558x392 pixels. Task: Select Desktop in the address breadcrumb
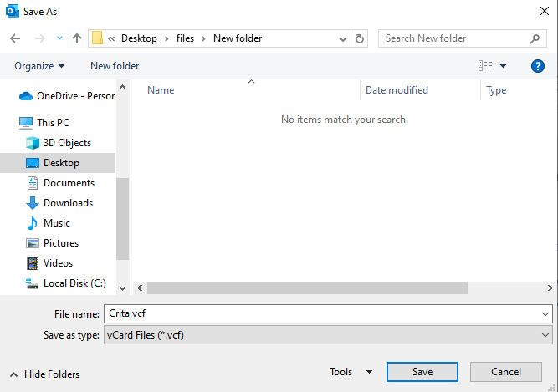[x=139, y=38]
